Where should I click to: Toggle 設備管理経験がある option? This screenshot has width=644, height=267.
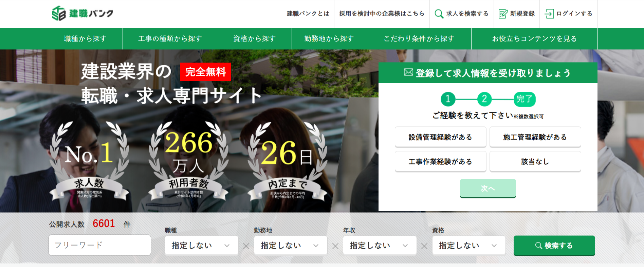point(440,137)
